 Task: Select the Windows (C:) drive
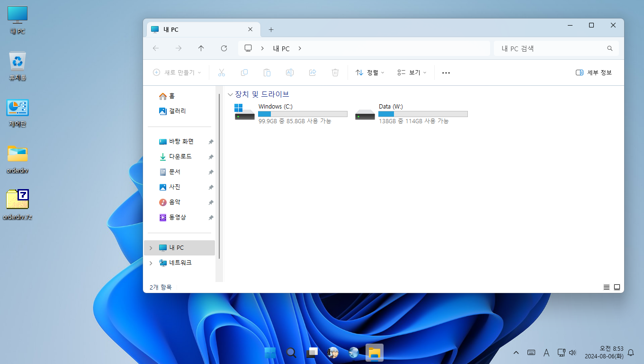[291, 114]
